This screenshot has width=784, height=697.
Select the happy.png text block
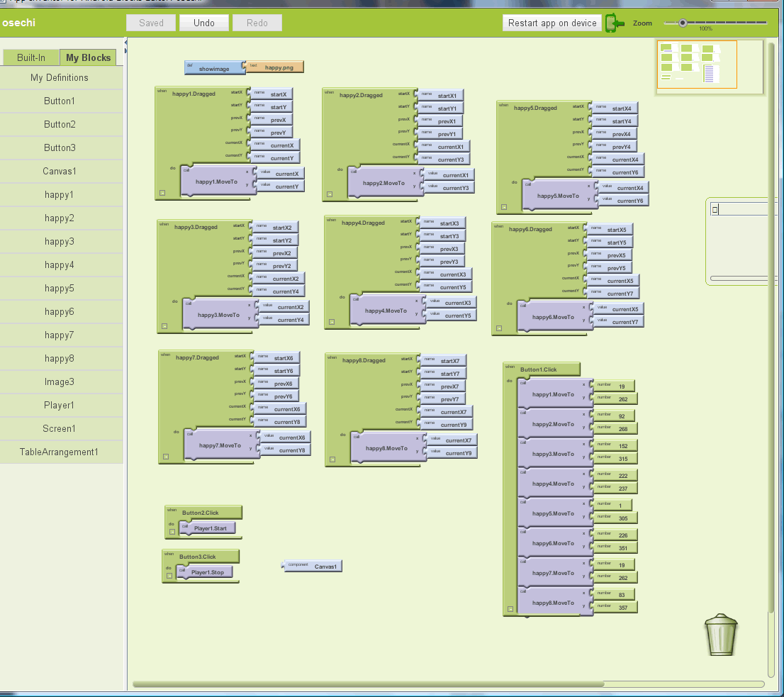[276, 67]
